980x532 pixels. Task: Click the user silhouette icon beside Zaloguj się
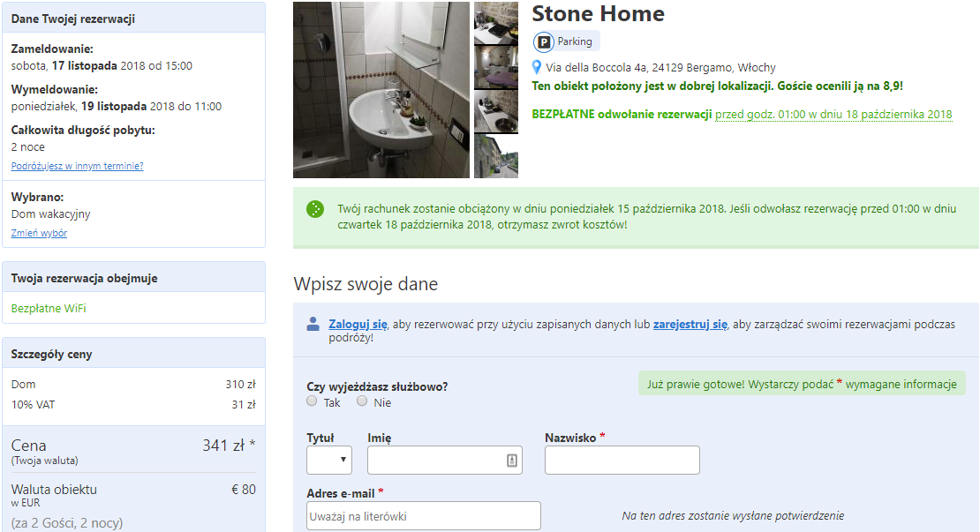click(x=313, y=324)
